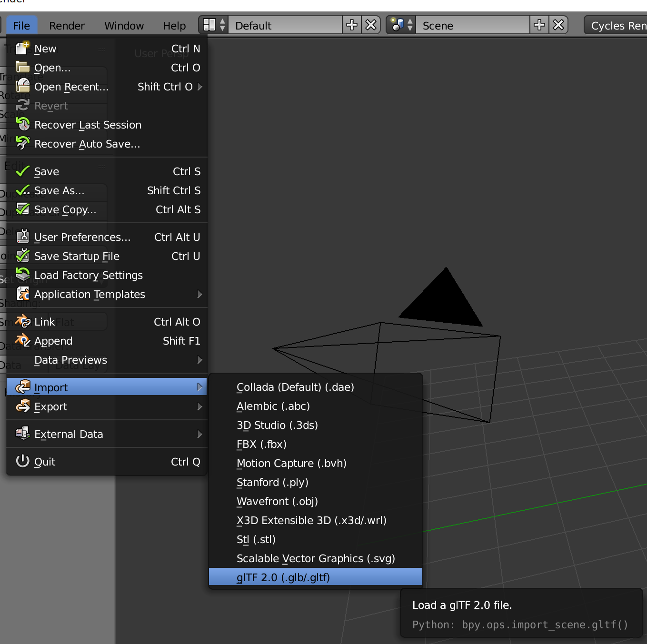Viewport: 647px width, 644px height.
Task: Click the Save checkmark icon
Action: 23,171
